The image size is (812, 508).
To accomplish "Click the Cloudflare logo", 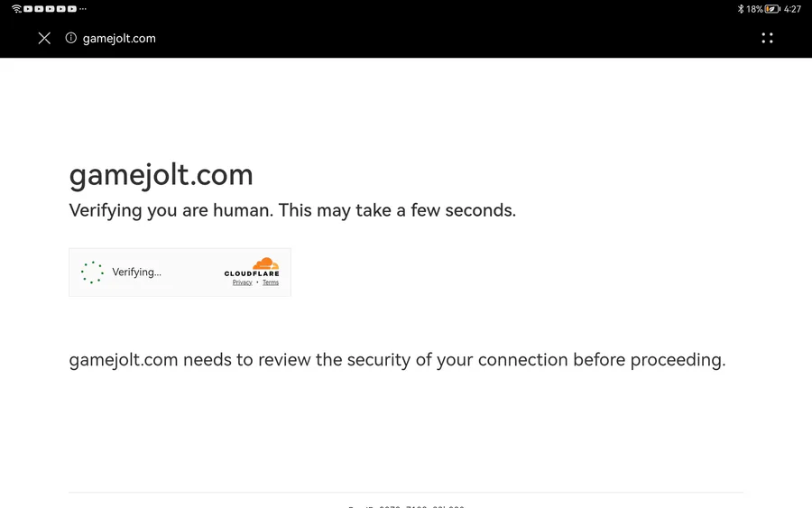I will (253, 267).
